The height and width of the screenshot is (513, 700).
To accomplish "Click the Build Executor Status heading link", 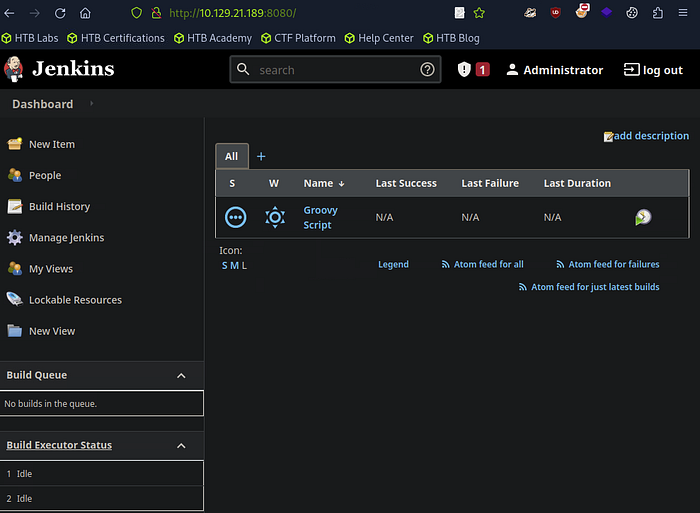I will tap(59, 445).
